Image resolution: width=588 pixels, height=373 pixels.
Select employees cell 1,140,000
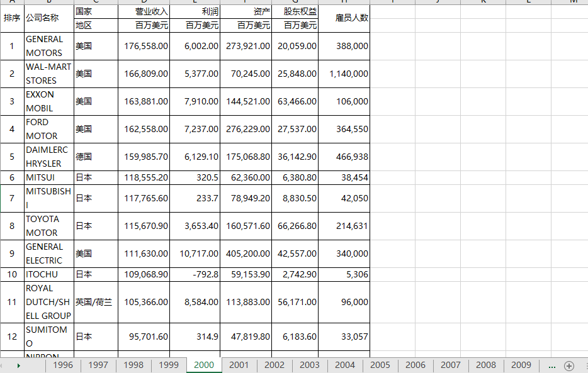[x=344, y=74]
